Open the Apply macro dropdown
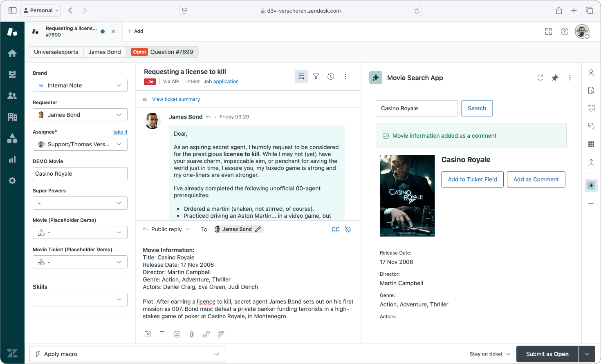 (127, 354)
